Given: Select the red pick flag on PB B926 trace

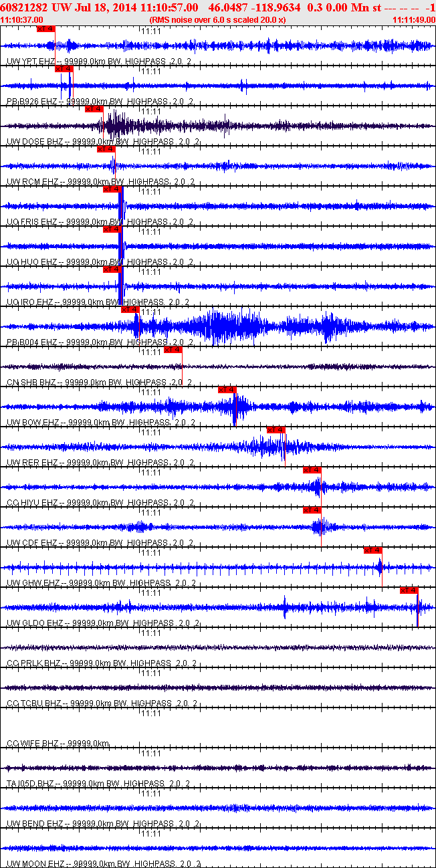Looking at the screenshot, I should point(64,69).
